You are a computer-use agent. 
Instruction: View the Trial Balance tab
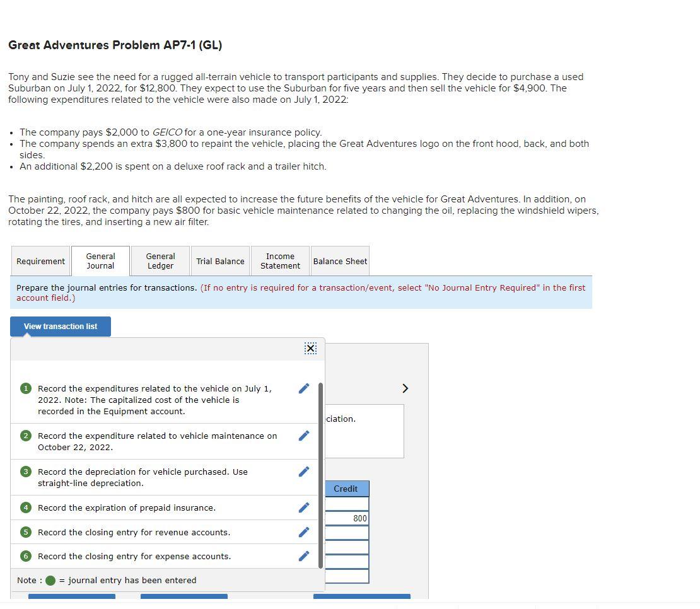[220, 260]
